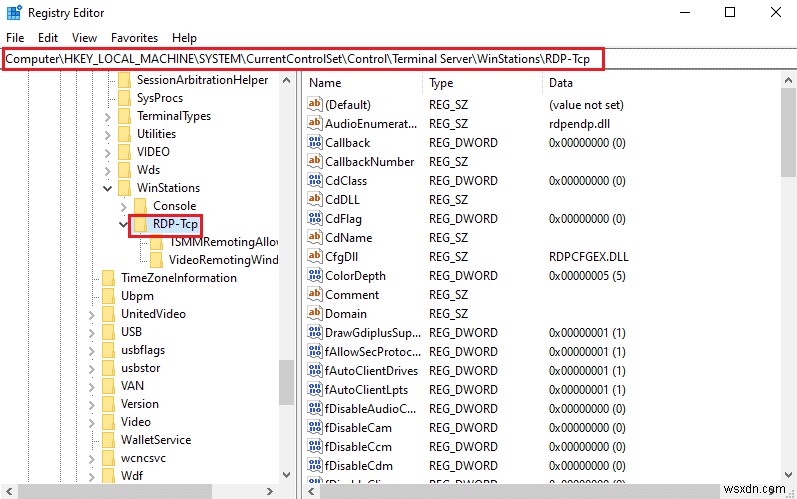Select the fDisableCdm DWORD icon
Screen dimensions: 797x499
pos(315,465)
